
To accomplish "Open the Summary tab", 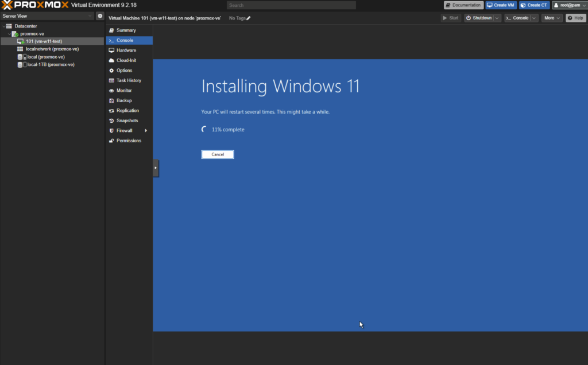I will pos(129,30).
